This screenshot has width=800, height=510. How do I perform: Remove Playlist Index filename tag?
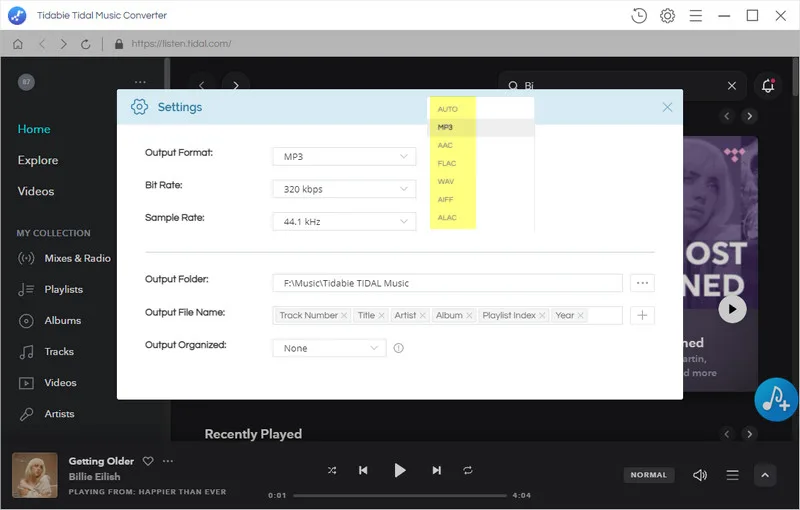click(542, 316)
